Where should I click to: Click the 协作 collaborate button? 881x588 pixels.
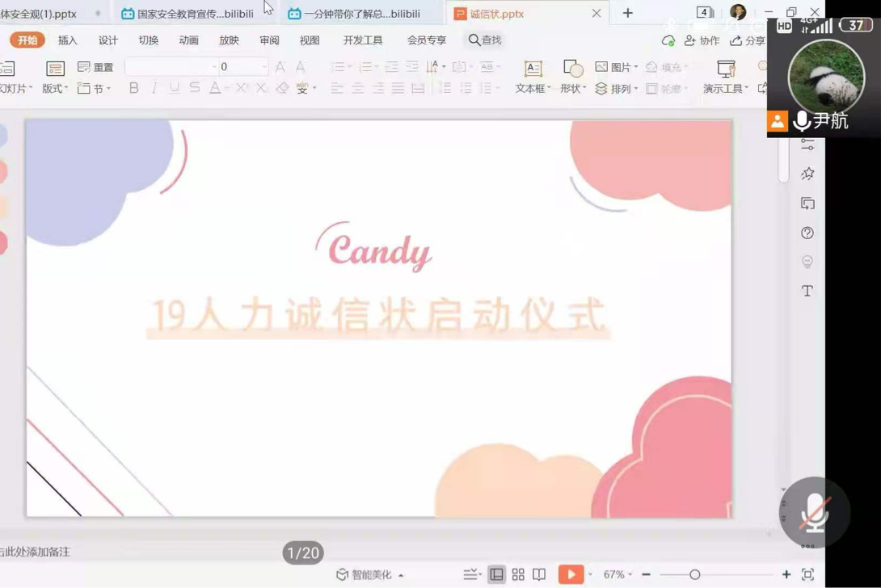pyautogui.click(x=702, y=40)
